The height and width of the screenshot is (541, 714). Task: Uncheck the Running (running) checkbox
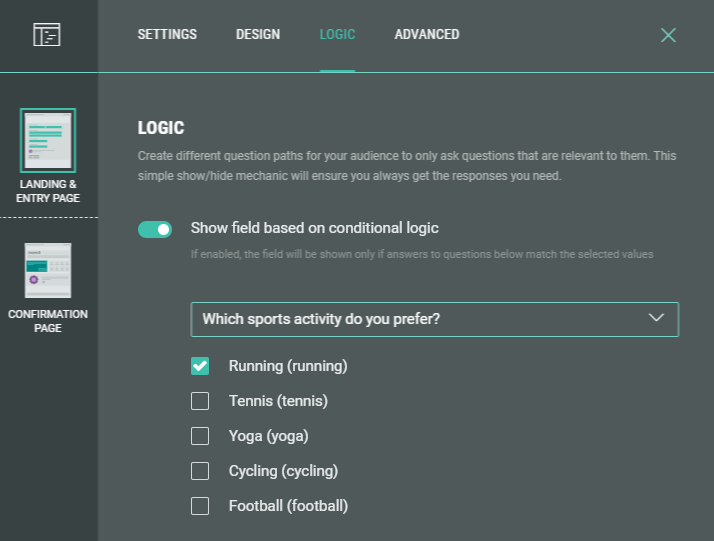[x=200, y=366]
